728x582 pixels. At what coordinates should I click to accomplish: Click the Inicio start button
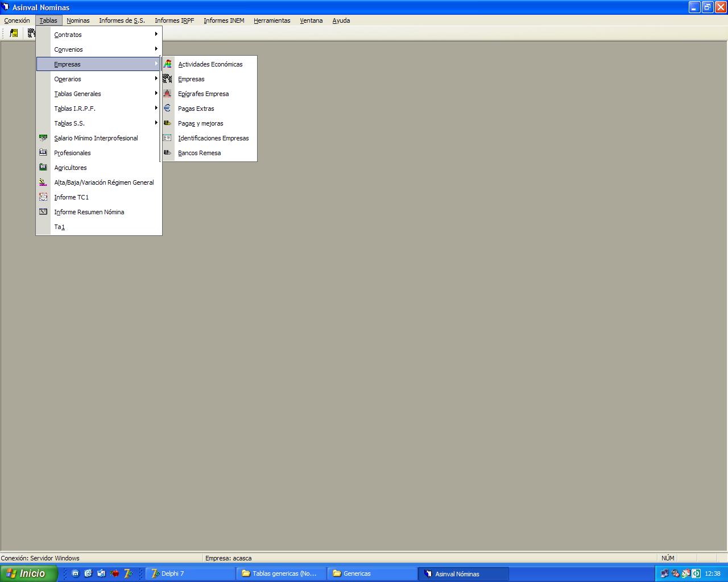tap(28, 573)
